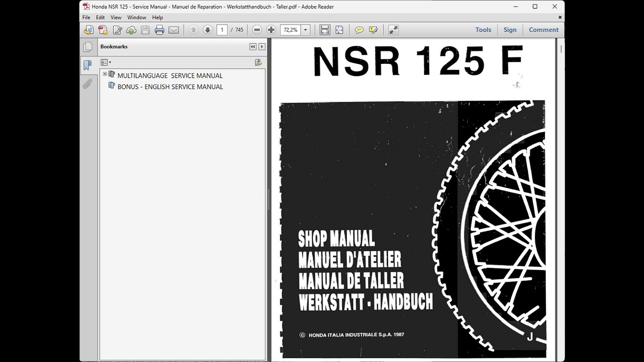Viewport: 644px width, 362px height.
Task: Select the MULTILANGUAGE SERVICE MANUAL bookmark text
Action: (170, 75)
